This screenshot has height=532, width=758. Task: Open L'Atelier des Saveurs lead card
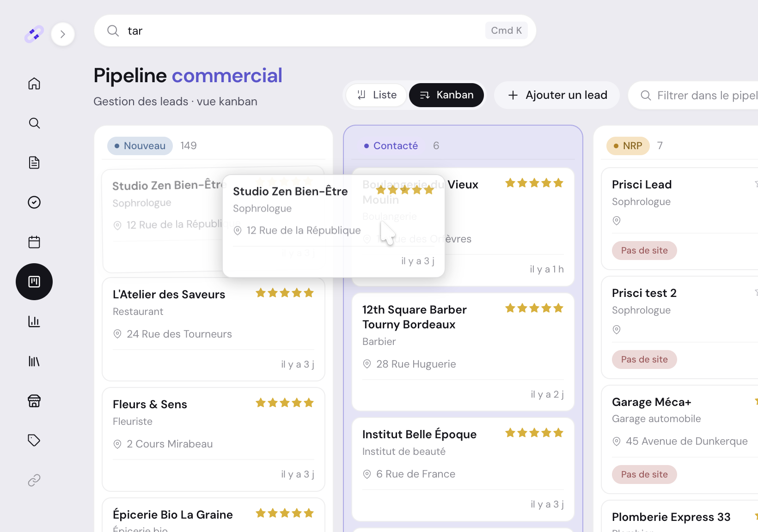214,329
